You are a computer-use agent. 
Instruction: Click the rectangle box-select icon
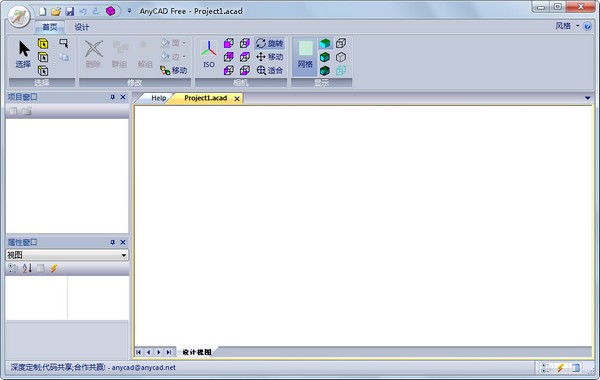click(x=64, y=43)
